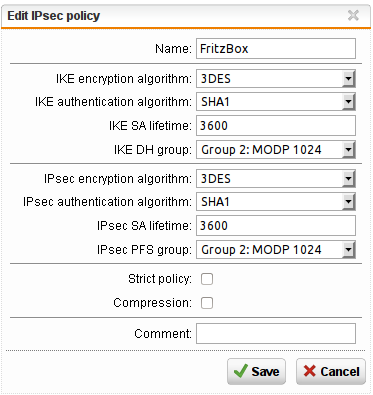The width and height of the screenshot is (373, 395).
Task: Click the empty Comment field
Action: (276, 333)
